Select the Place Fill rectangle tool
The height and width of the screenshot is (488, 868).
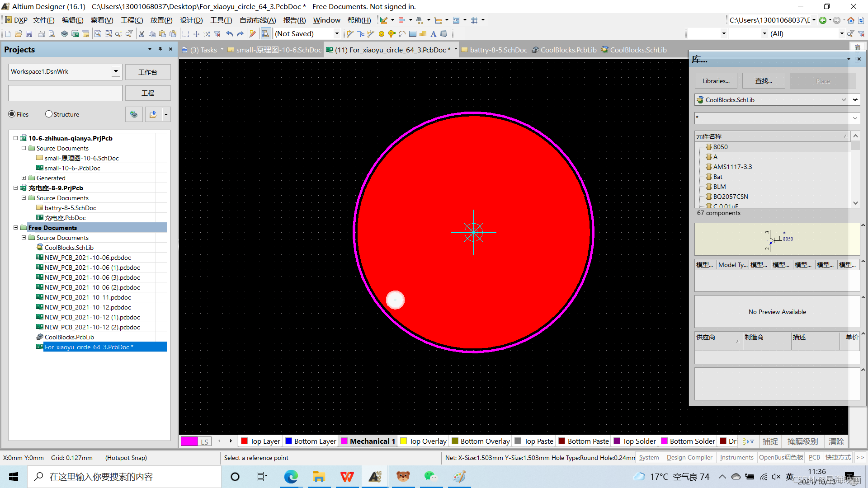(x=412, y=34)
